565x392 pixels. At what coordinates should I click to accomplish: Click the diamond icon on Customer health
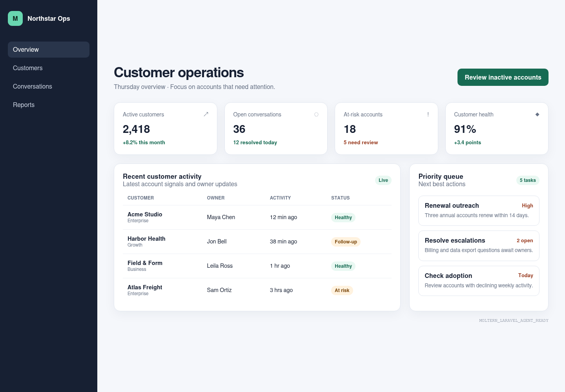(537, 114)
